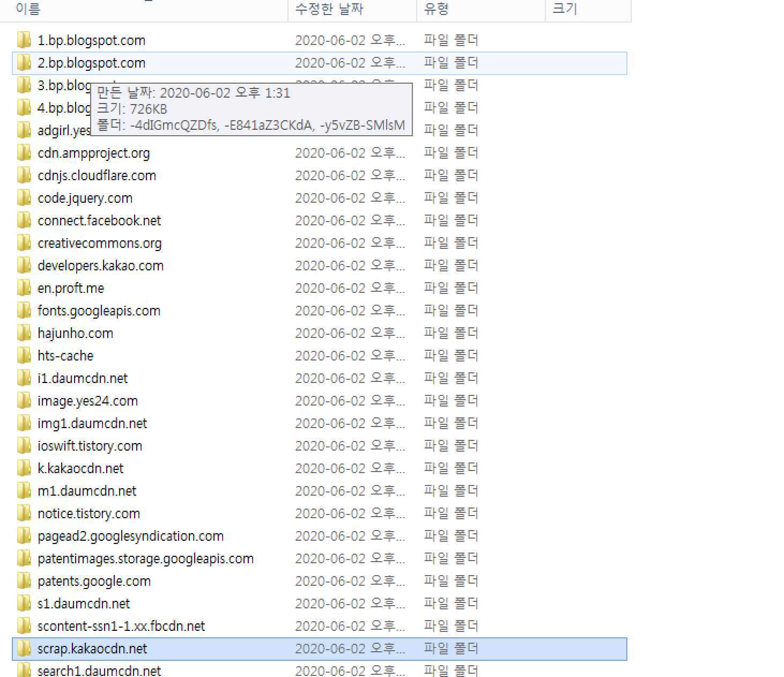Screen dimensions: 784x677
Task: Select the m1.daumcdn.net name text
Action: tap(87, 491)
